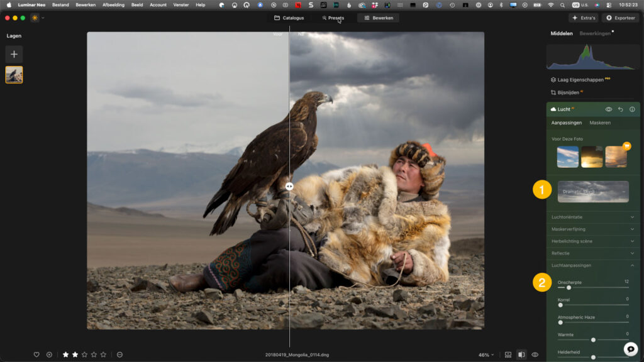Expand the Reflectie section
The width and height of the screenshot is (644, 362).
[593, 253]
